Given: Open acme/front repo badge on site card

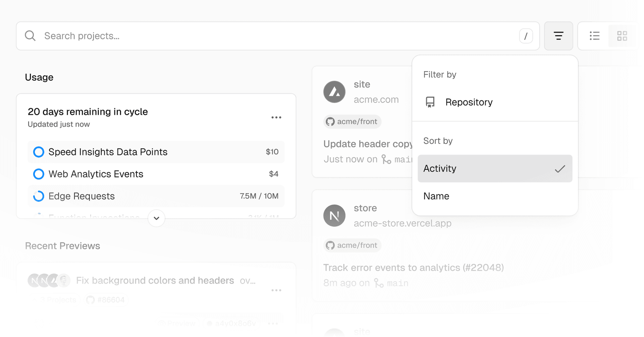Looking at the screenshot, I should (x=352, y=122).
